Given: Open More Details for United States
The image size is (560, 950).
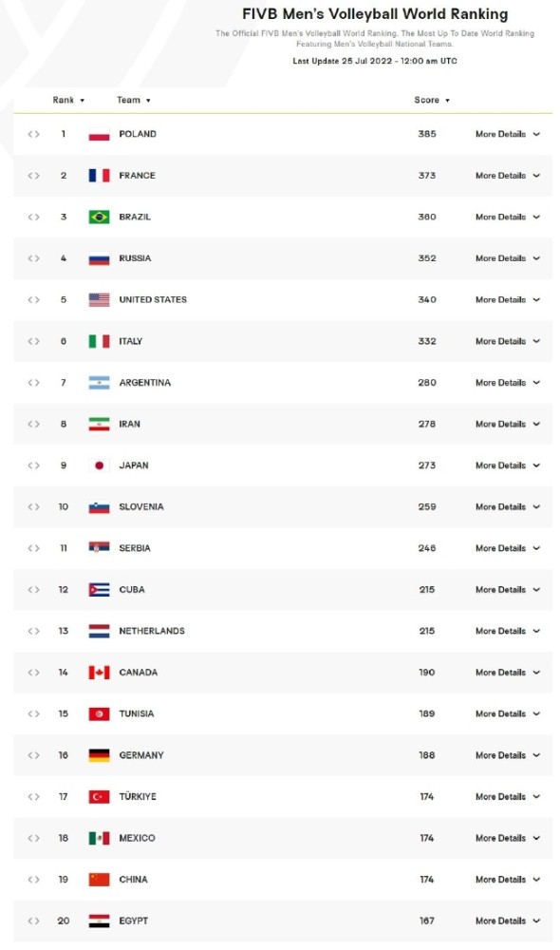Looking at the screenshot, I should (x=508, y=300).
